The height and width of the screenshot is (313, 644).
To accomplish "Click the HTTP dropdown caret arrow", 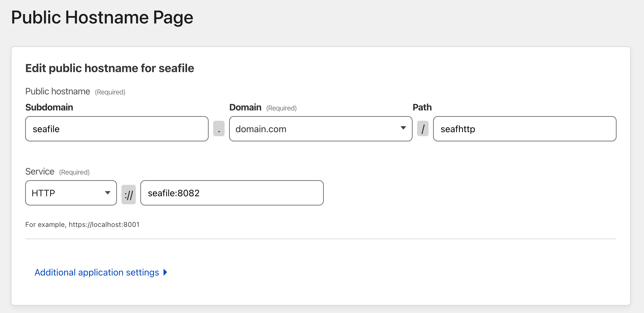I will tap(107, 193).
